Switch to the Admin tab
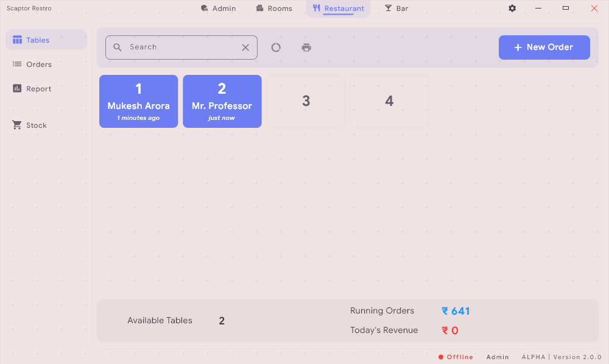Viewport: 609px width, 364px height. pos(218,9)
